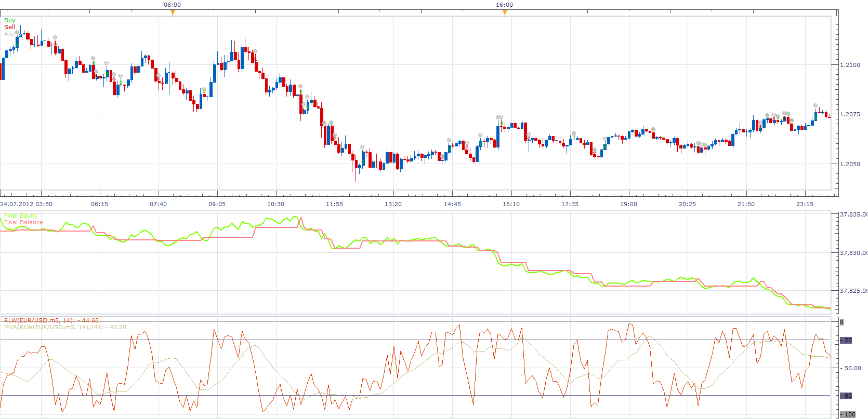The image size is (868, 419).
Task: Select the Final Balance legend label
Action: point(23,222)
